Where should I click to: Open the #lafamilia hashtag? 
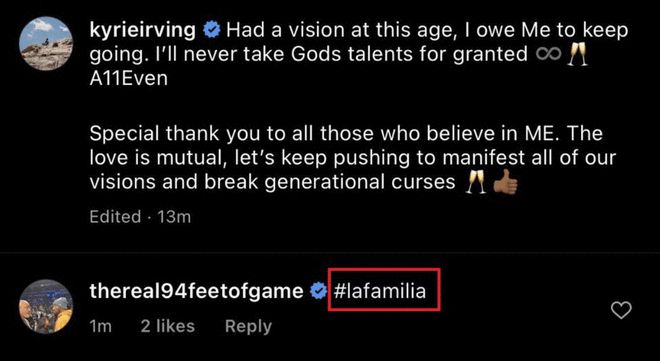tap(380, 291)
